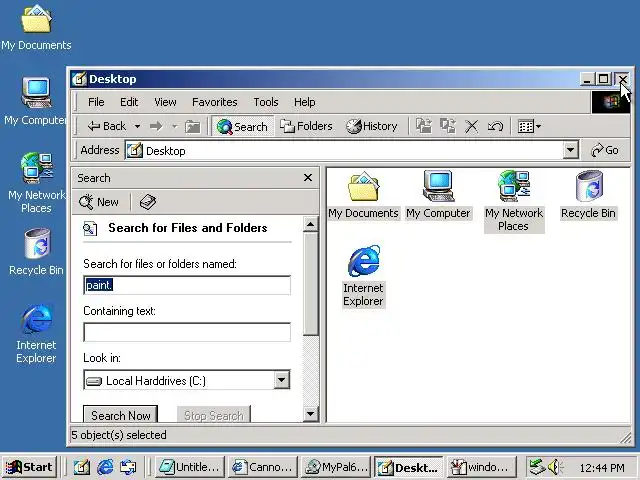This screenshot has width=640, height=480.
Task: Switch to Deskt... taskbar button
Action: [x=409, y=467]
